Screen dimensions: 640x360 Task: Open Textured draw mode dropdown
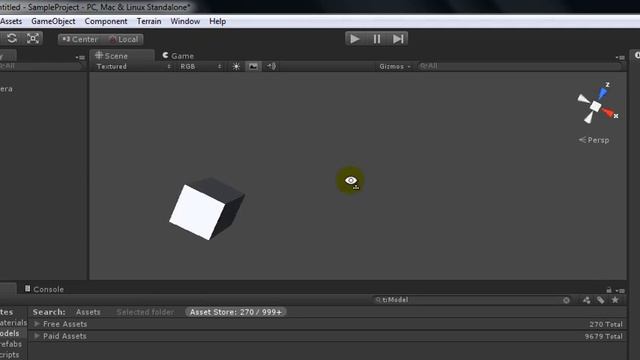133,66
